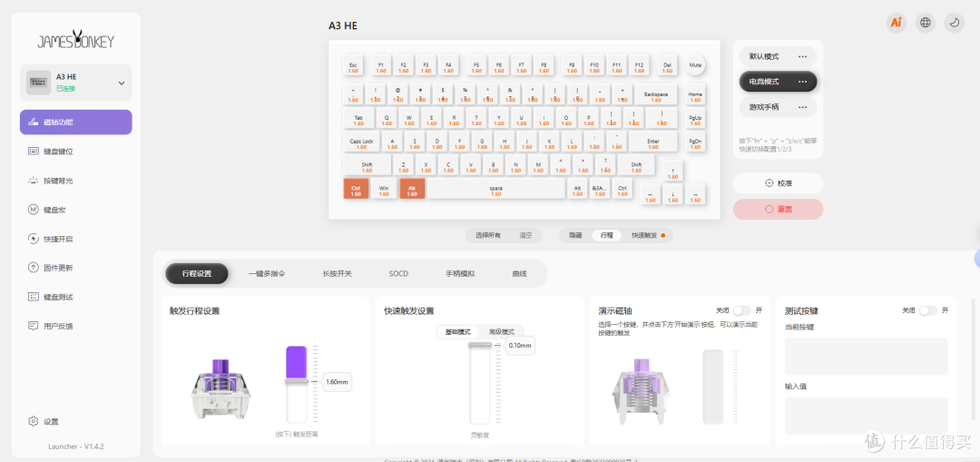Select the F12 key on the keyboard
This screenshot has width=980, height=462.
[639, 65]
